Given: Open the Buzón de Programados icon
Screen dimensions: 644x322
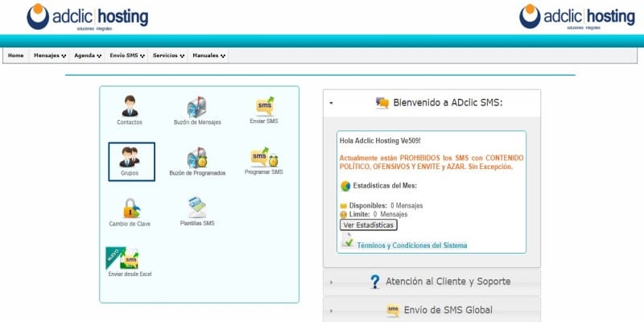Looking at the screenshot, I should [197, 158].
